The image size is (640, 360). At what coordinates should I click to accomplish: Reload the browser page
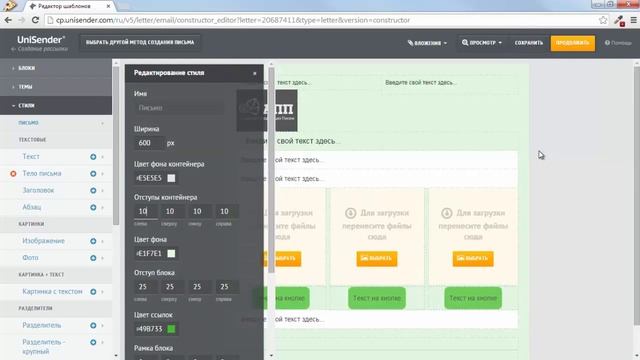[x=35, y=20]
